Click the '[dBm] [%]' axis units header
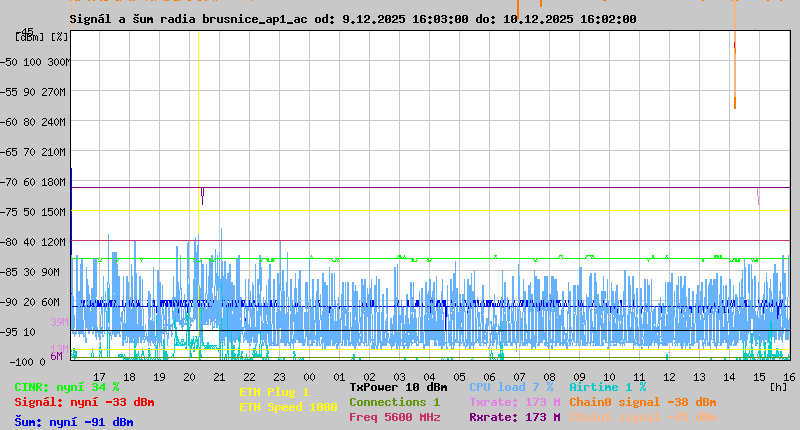The height and width of the screenshot is (430, 800). coord(42,37)
